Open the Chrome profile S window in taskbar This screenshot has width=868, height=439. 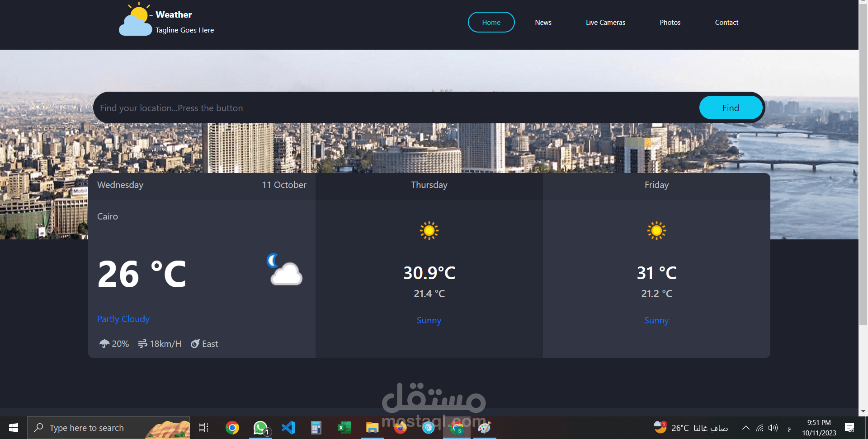click(457, 428)
